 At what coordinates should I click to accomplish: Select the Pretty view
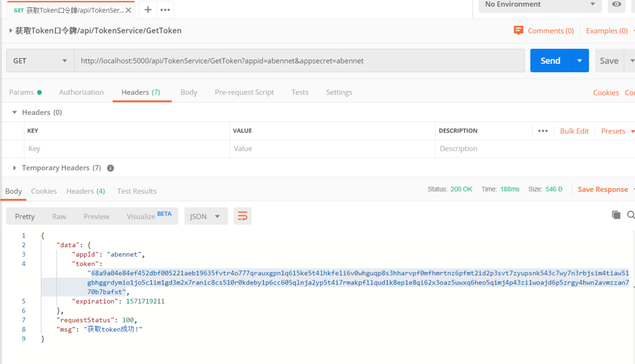(25, 216)
